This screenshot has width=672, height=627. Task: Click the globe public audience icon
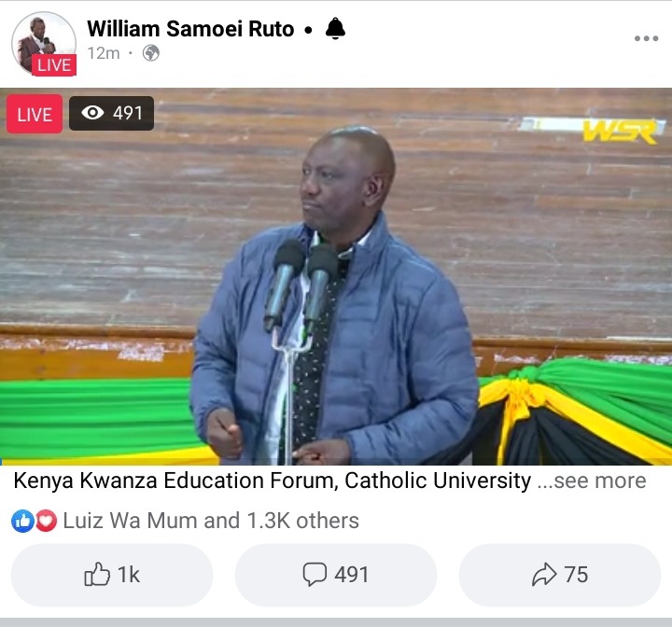click(x=151, y=53)
